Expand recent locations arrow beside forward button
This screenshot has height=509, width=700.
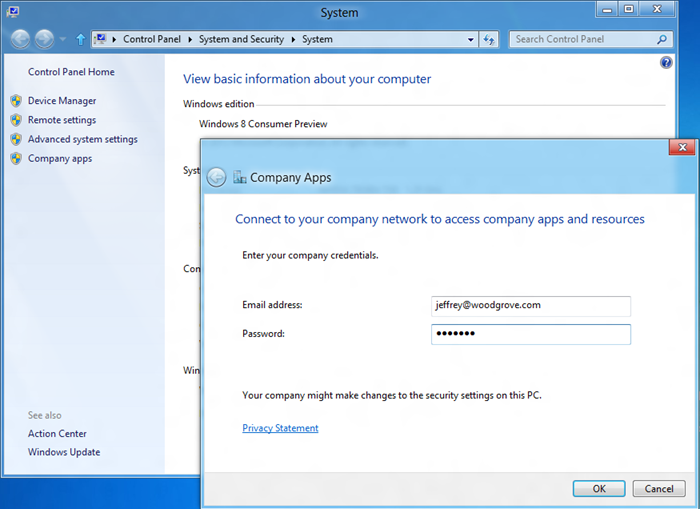(x=62, y=40)
